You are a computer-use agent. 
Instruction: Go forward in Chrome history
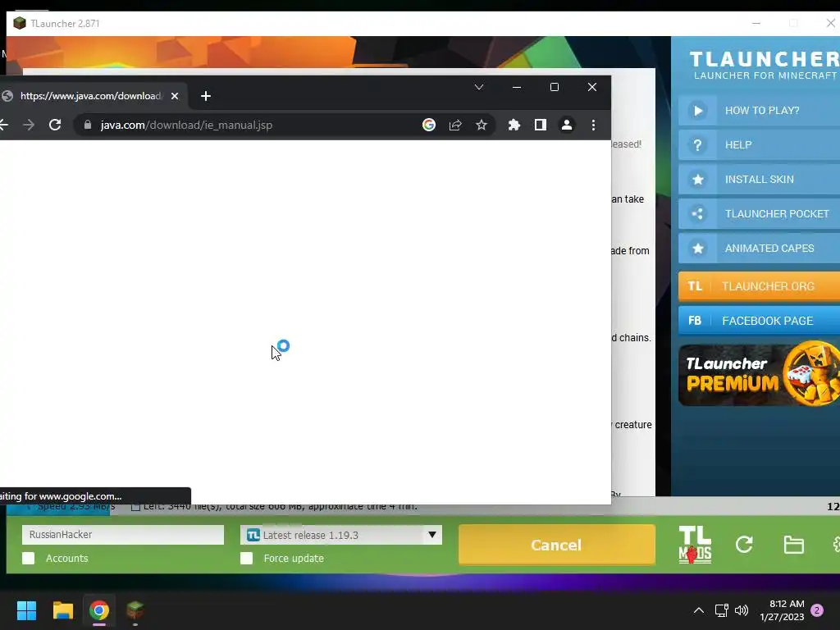point(29,125)
